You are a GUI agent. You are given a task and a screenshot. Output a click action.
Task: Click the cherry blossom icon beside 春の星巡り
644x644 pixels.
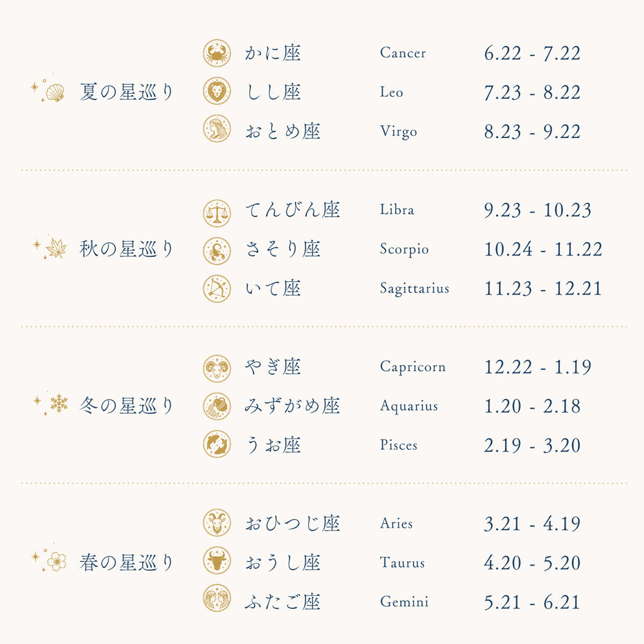[x=56, y=562]
